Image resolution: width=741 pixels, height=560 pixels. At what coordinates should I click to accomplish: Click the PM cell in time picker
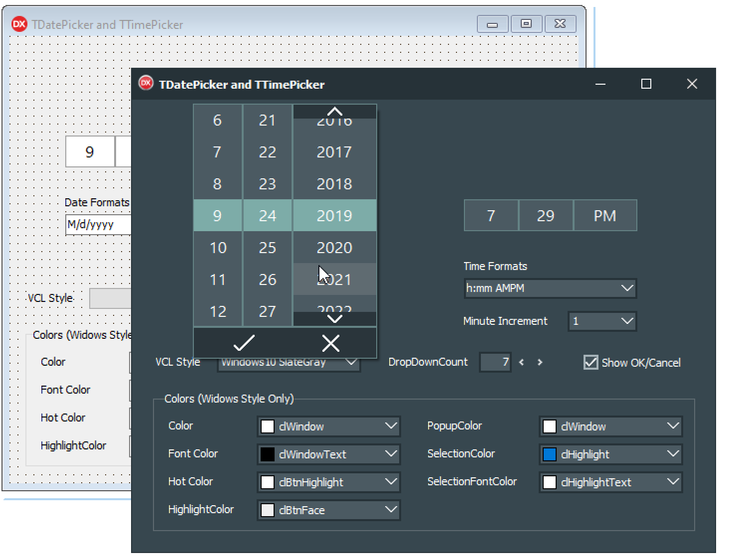click(x=605, y=215)
